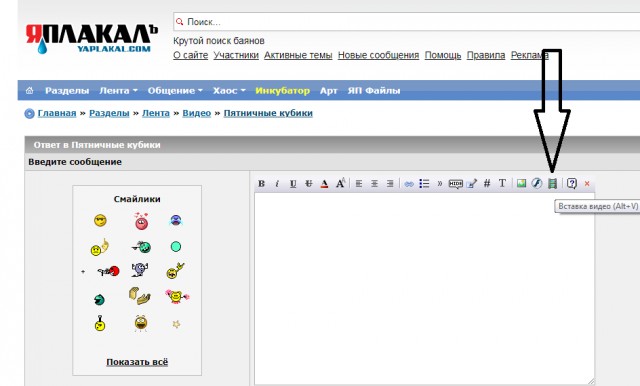This screenshot has width=640, height=386.
Task: Go to Главная in breadcrumbs
Action: (x=57, y=113)
